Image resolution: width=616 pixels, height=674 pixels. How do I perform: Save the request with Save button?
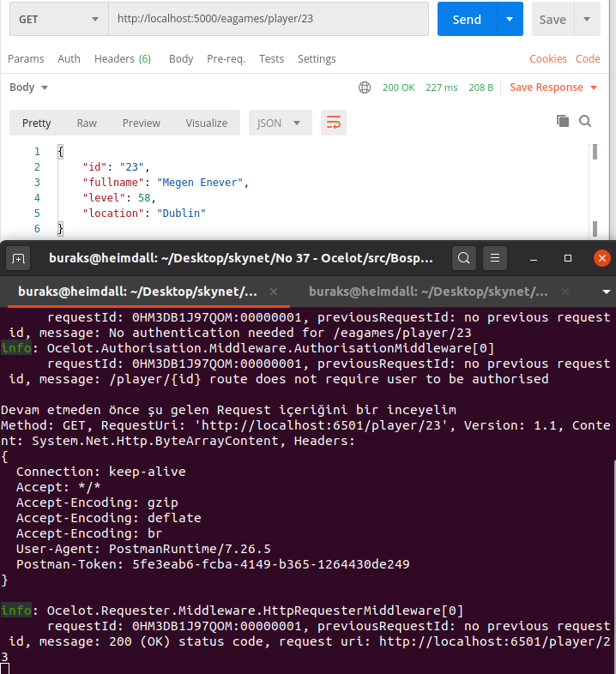click(553, 20)
